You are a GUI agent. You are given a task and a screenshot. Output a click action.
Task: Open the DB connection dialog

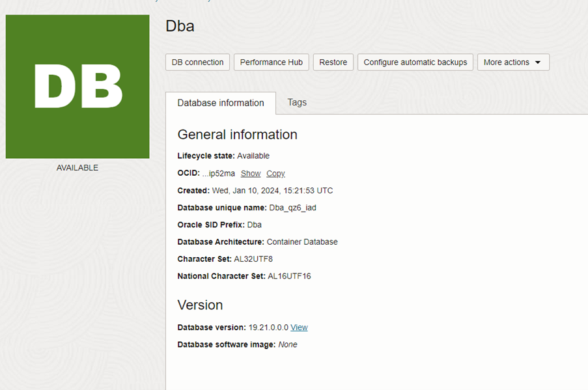click(x=197, y=63)
